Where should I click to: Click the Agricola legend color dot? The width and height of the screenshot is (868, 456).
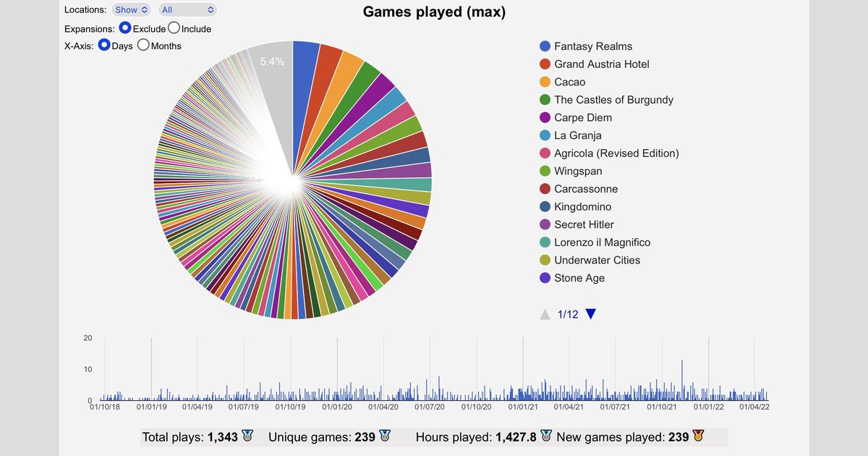(x=545, y=153)
